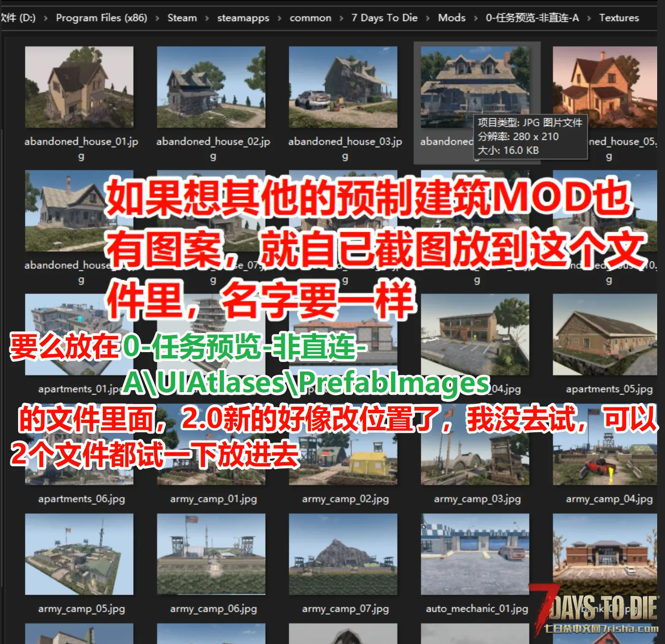Navigate to the 7 Days To Die folder
Image resolution: width=665 pixels, height=644 pixels.
(x=385, y=18)
